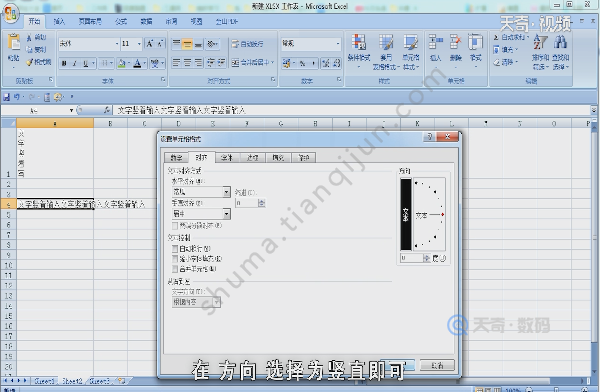Click the fill color bucket icon

click(x=121, y=63)
